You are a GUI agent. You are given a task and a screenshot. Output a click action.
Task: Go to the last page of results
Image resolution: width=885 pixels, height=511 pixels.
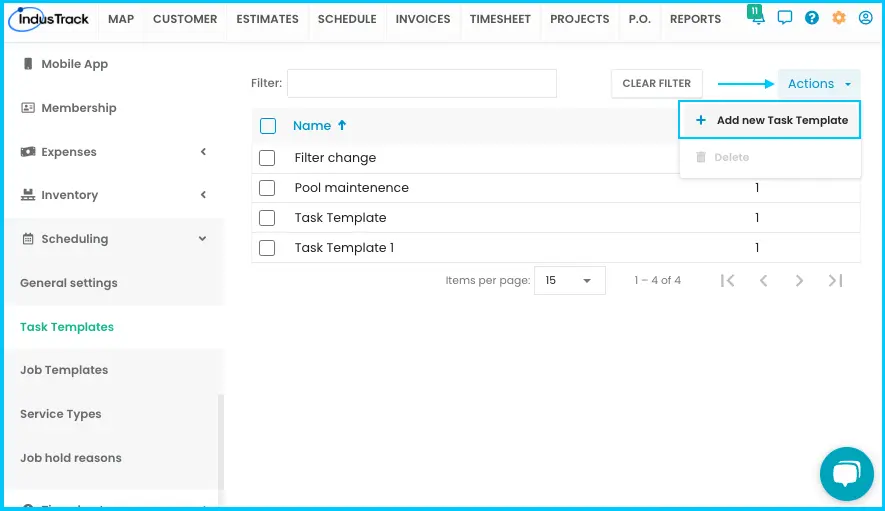click(x=835, y=281)
